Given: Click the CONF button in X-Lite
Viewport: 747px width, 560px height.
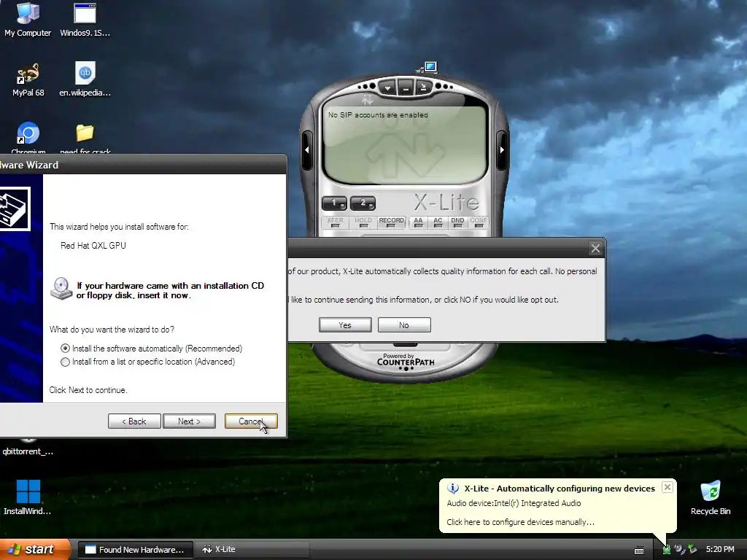Looking at the screenshot, I should tap(479, 222).
